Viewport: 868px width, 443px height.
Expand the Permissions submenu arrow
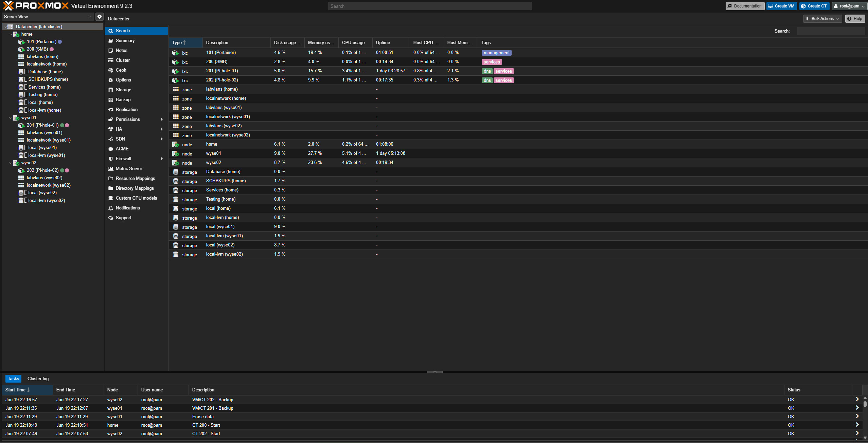pos(162,119)
